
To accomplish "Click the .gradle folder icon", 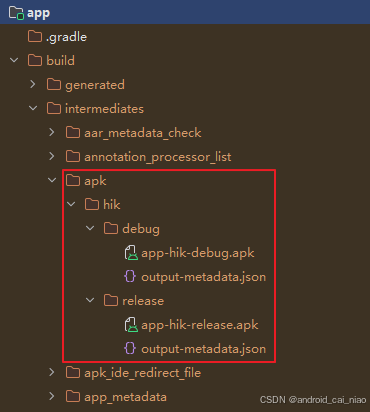I will [x=35, y=37].
